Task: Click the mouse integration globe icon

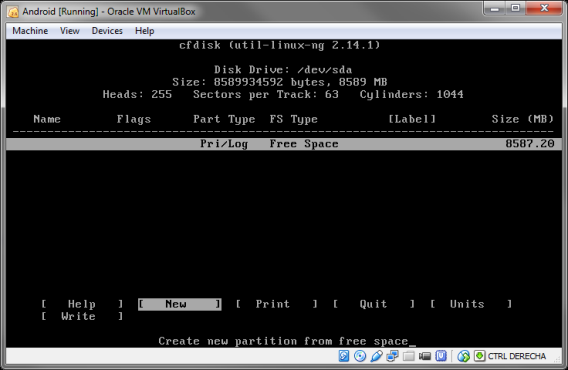Action: pyautogui.click(x=463, y=356)
